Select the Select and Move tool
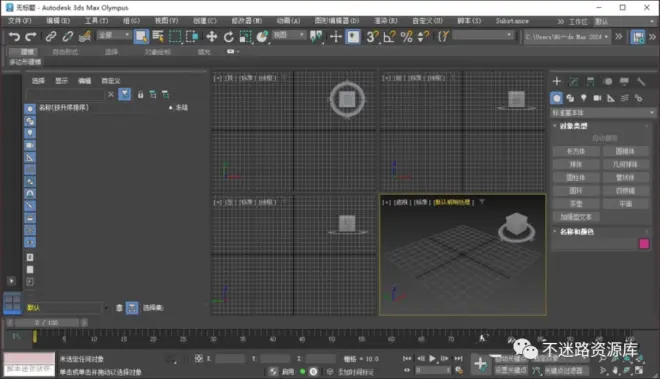Screen dimensions: 660x379 pyautogui.click(x=212, y=37)
